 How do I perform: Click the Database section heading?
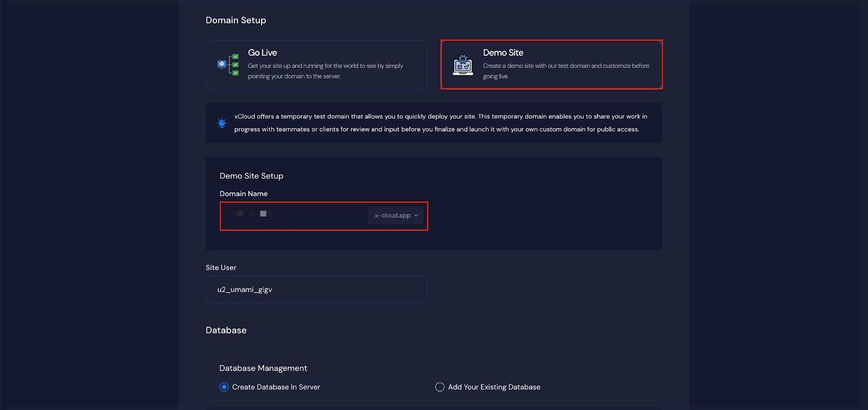pyautogui.click(x=226, y=330)
